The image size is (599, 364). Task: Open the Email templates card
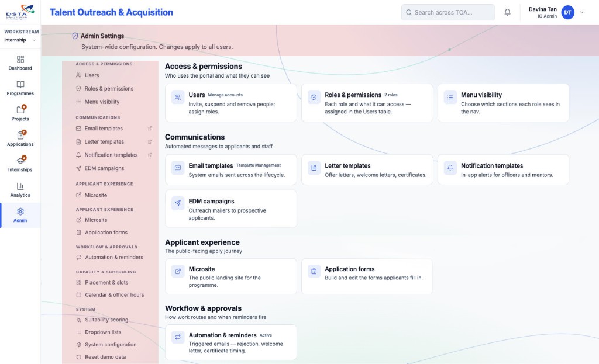(x=230, y=170)
